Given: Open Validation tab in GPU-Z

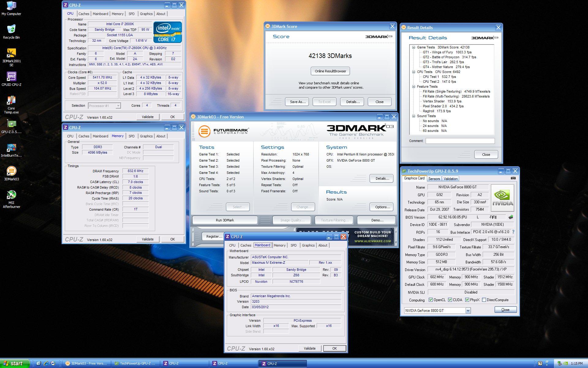Looking at the screenshot, I should pyautogui.click(x=450, y=179).
